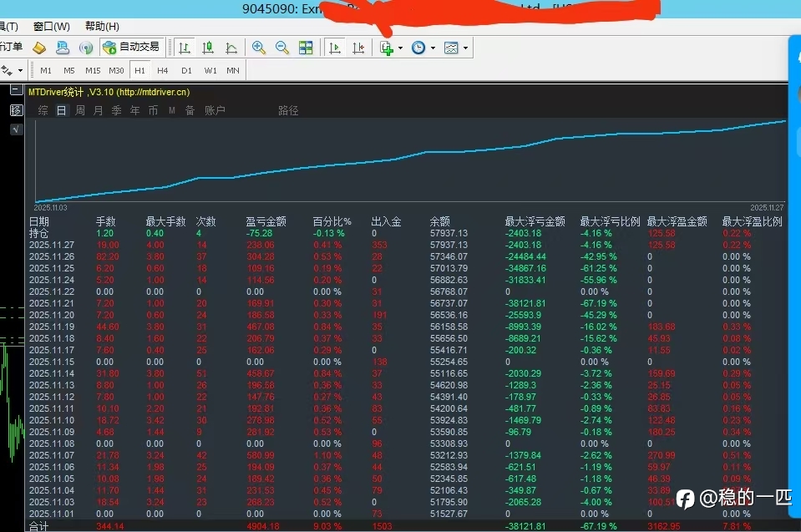Click the 盈亏金额 column header
This screenshot has width=801, height=532.
266,221
